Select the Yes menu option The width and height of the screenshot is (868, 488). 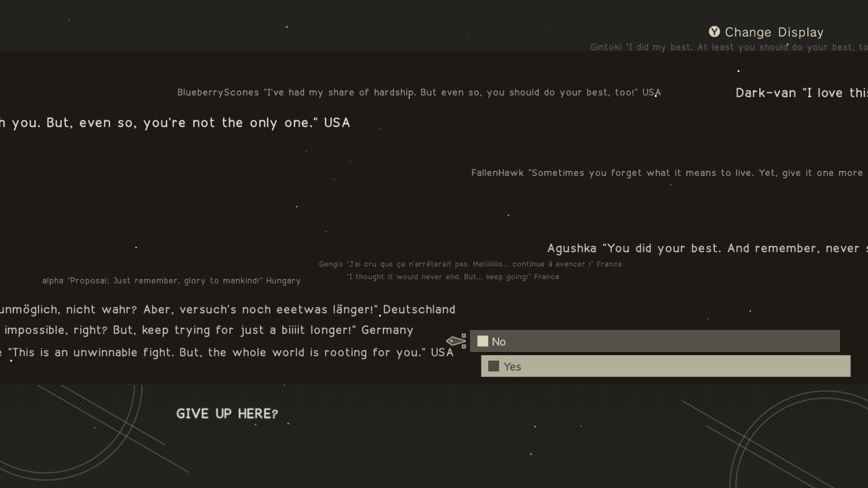pyautogui.click(x=665, y=366)
